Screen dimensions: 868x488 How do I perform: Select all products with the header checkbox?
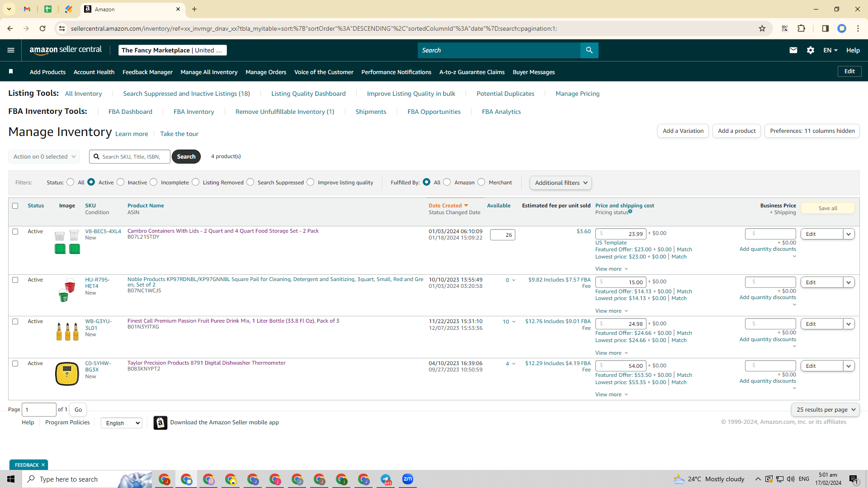15,206
